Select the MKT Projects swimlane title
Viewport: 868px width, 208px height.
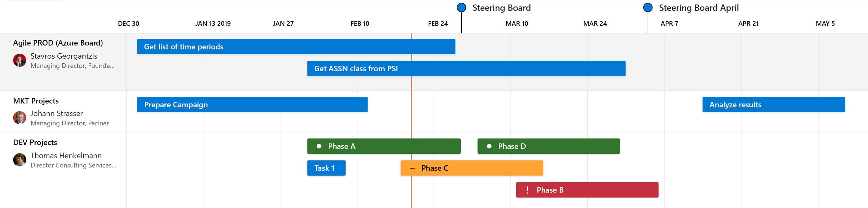click(x=36, y=101)
